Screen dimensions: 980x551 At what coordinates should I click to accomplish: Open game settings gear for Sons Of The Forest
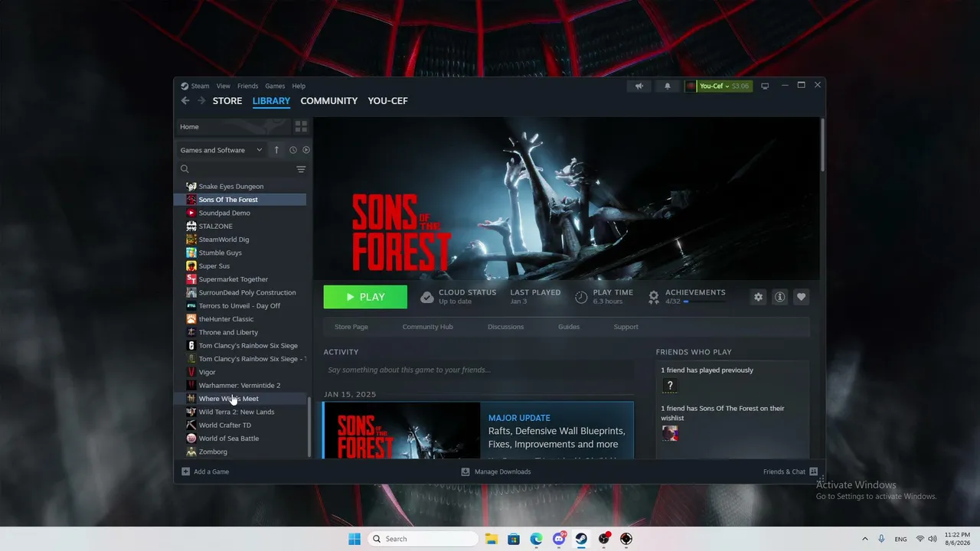click(758, 297)
